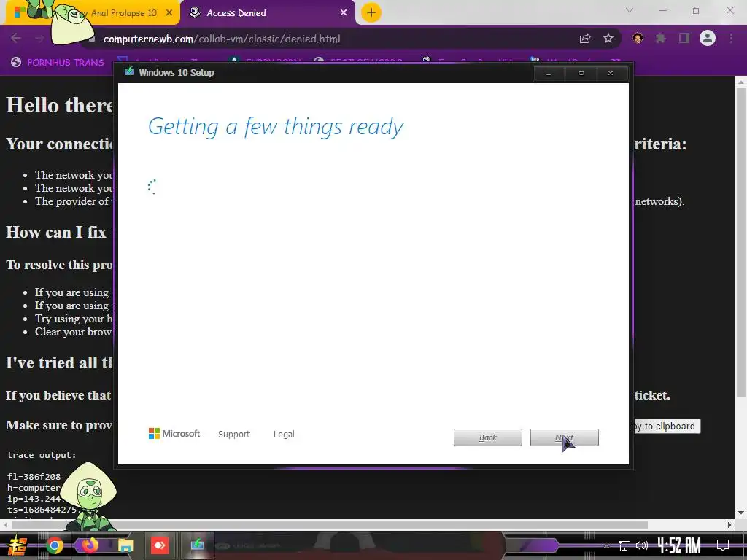Open the Start menu on the taskbar
The width and height of the screenshot is (747, 560).
pos(18,546)
